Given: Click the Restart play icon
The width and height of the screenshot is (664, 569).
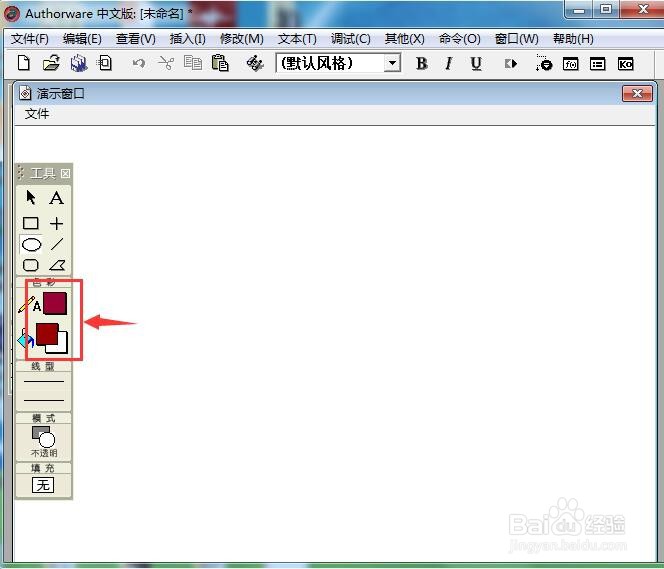Looking at the screenshot, I should click(x=511, y=64).
